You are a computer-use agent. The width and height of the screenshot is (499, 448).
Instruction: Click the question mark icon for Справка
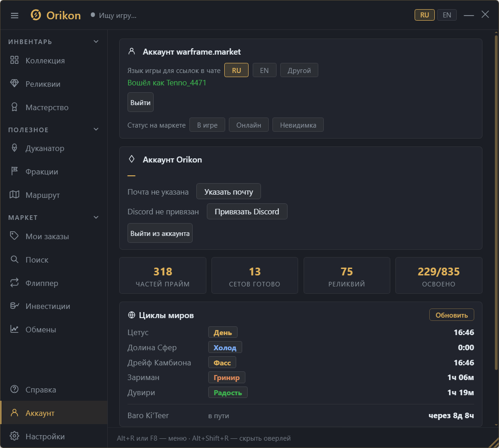point(14,389)
